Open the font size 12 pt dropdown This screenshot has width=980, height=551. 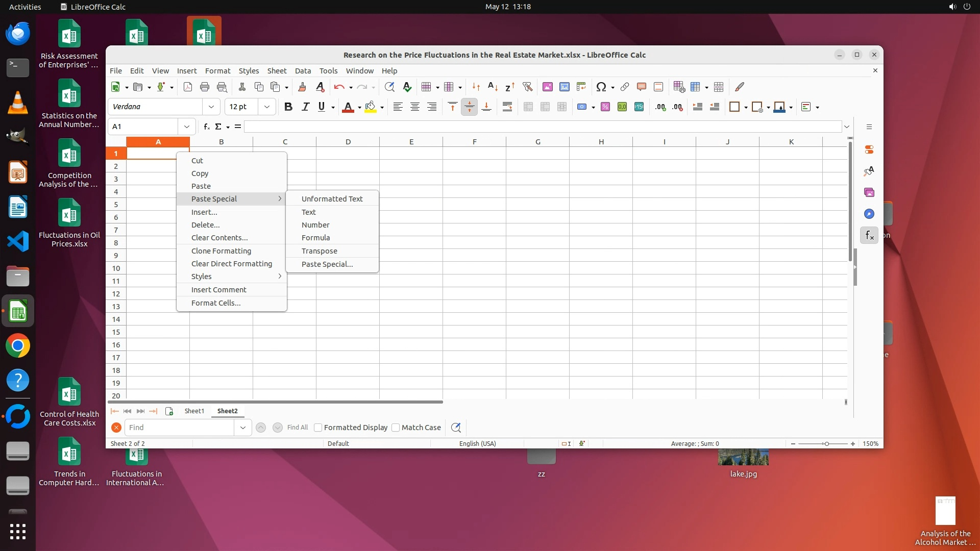coord(266,107)
